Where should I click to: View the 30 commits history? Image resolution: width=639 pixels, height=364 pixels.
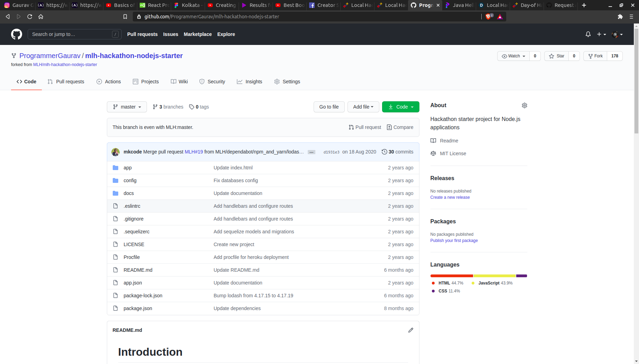click(x=398, y=152)
